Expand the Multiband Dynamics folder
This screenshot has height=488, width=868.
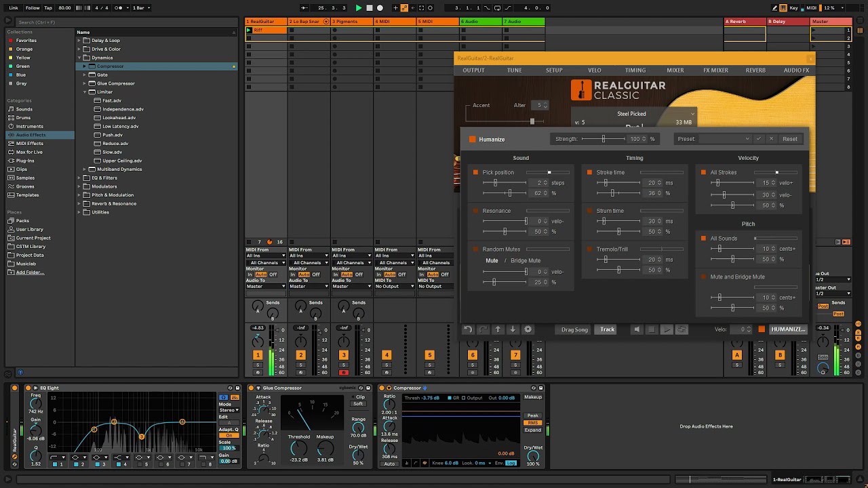coord(85,169)
